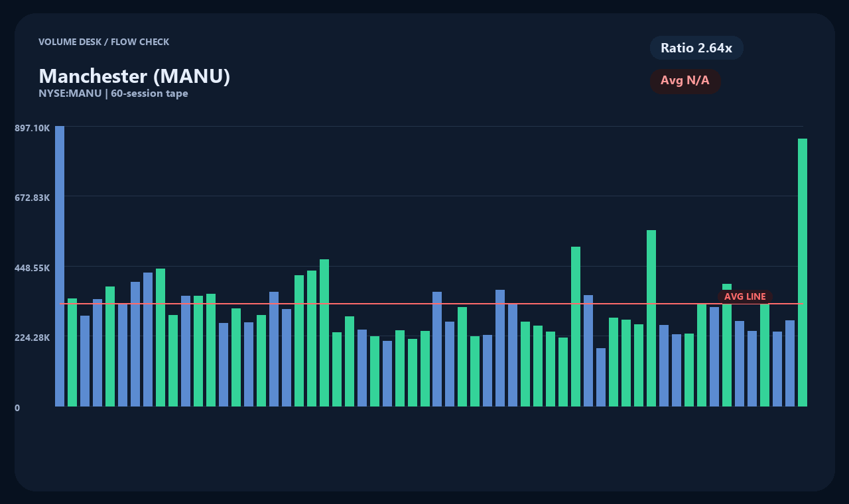Click the Manchester (MANU) title
The image size is (849, 504).
point(135,76)
